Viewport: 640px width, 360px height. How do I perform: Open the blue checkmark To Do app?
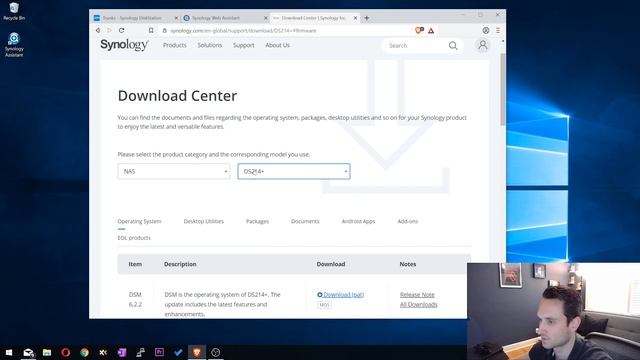[x=178, y=353]
